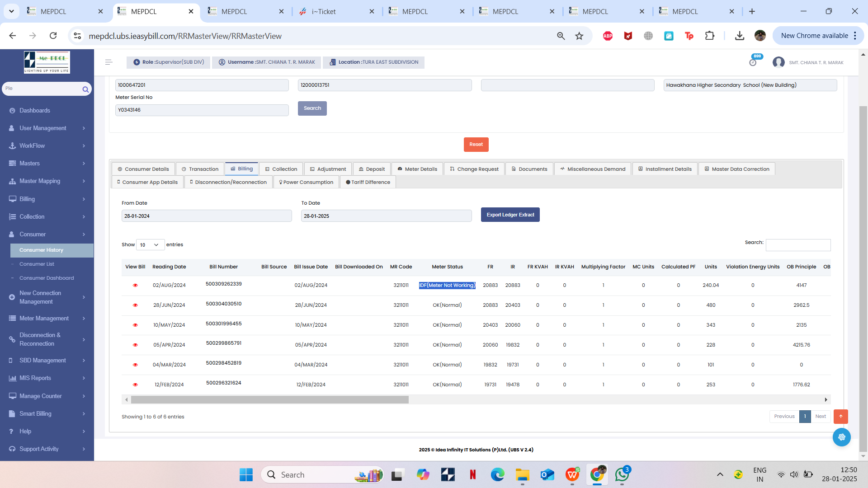Expand Smart Billing sidebar menu
This screenshot has width=868, height=488.
tap(47, 414)
